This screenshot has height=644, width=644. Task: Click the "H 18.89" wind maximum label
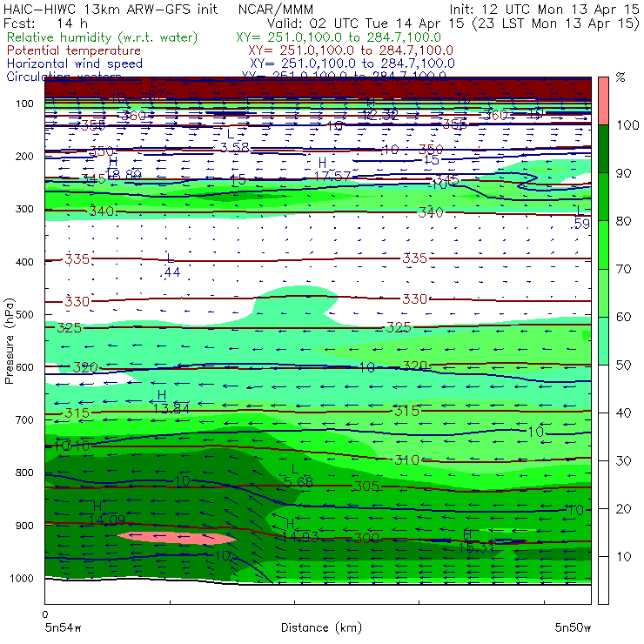point(124,168)
